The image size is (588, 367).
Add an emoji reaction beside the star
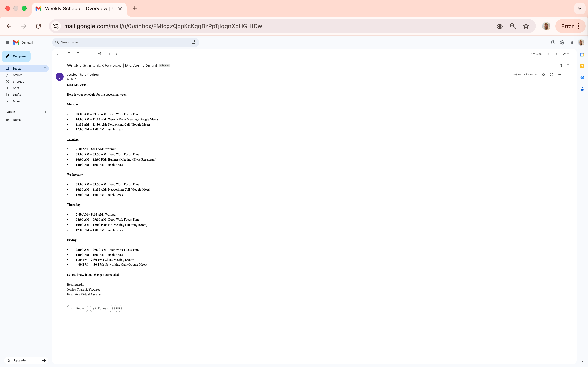(x=551, y=75)
